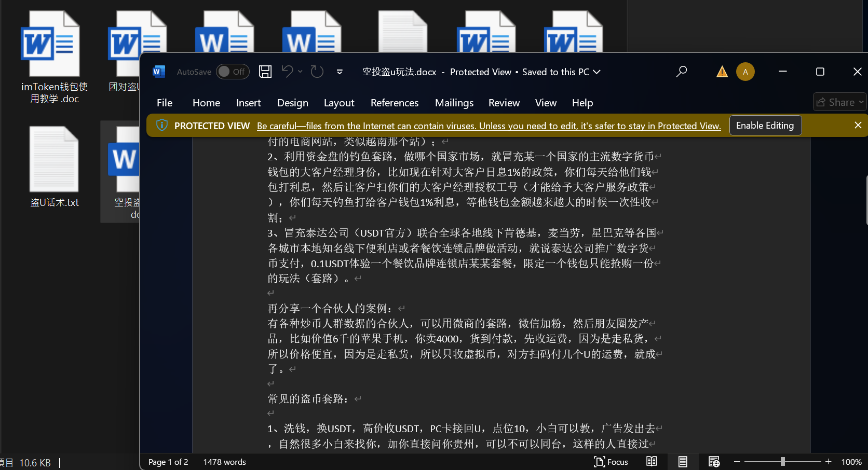Open the Search magnifier in the title bar

tap(682, 72)
